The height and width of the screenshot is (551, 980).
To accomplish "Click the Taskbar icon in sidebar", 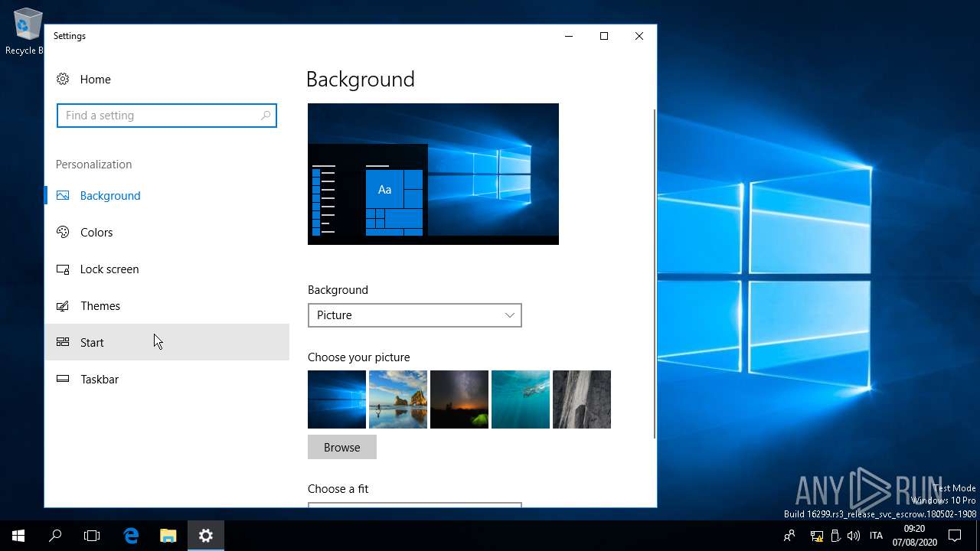I will (63, 379).
